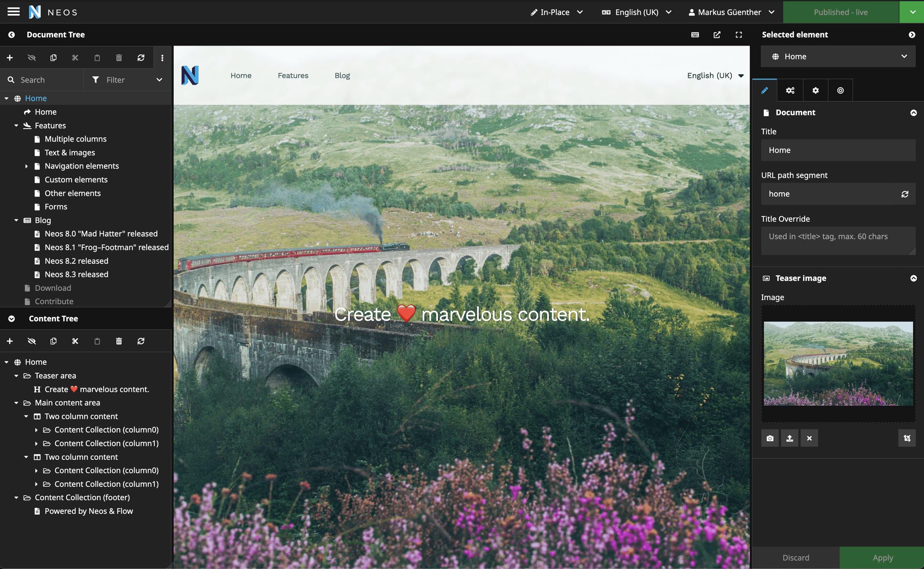Open the Blog menu item in site navigation
The image size is (924, 569).
[342, 75]
